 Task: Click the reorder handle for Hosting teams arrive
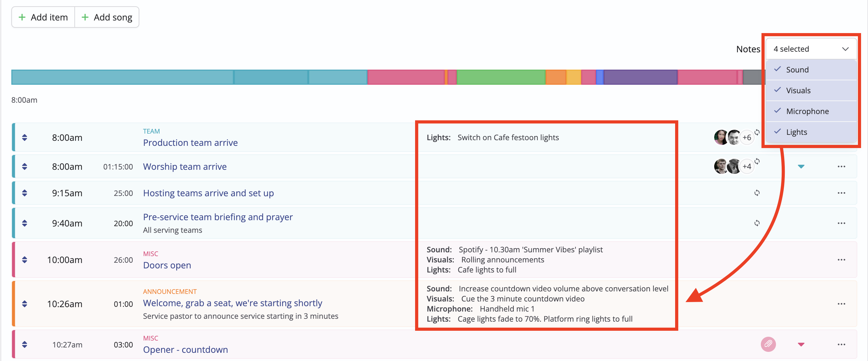pos(25,193)
